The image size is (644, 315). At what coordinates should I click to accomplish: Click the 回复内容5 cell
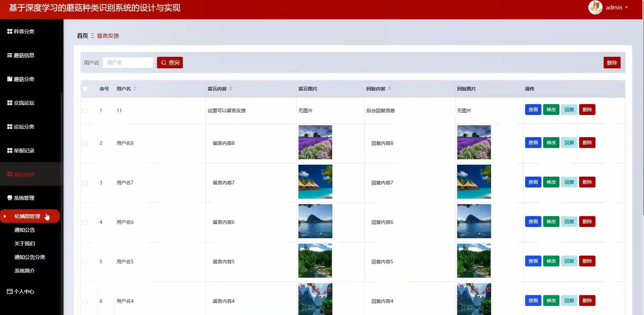tap(382, 261)
